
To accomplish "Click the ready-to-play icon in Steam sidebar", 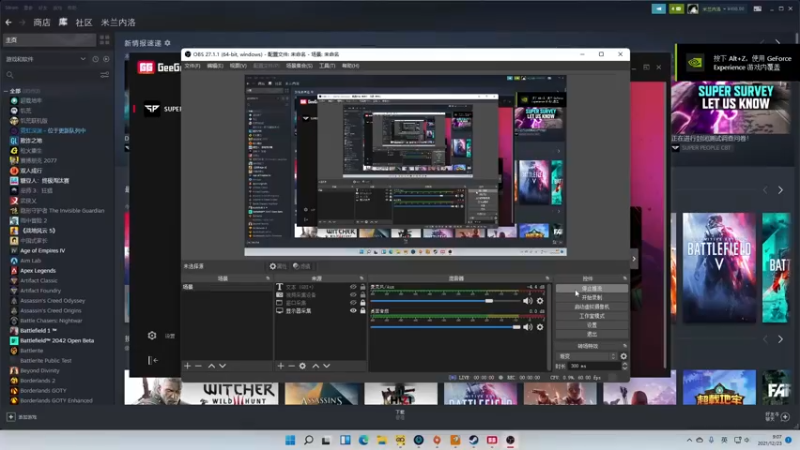I will [106, 59].
